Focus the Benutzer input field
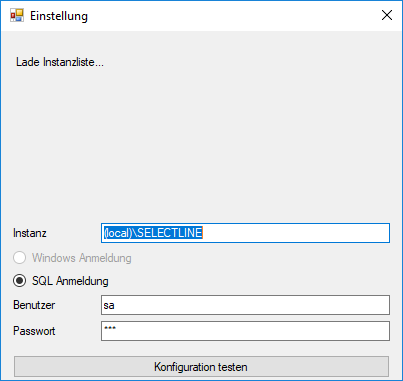 click(x=245, y=305)
